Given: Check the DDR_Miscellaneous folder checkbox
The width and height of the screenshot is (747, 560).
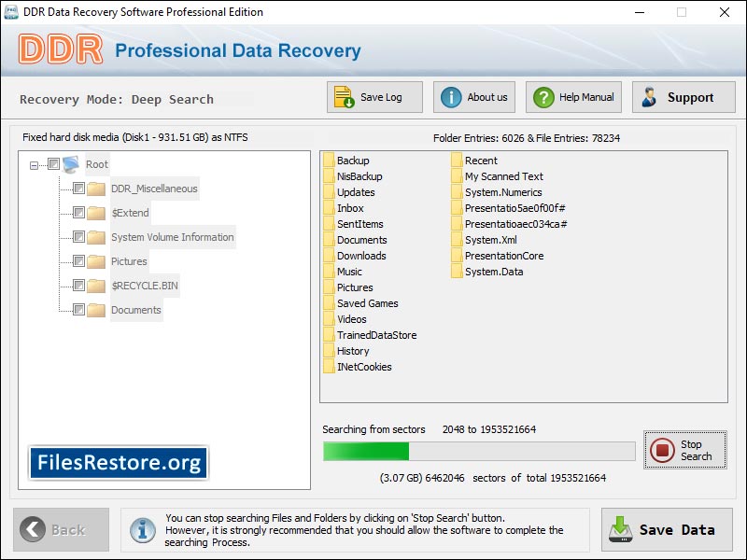Looking at the screenshot, I should click(x=78, y=189).
